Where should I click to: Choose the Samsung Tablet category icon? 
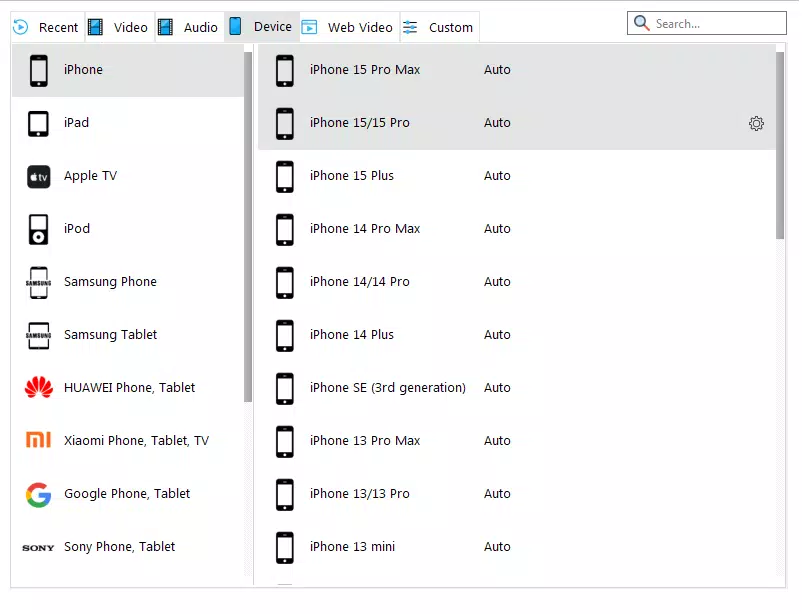pyautogui.click(x=38, y=336)
